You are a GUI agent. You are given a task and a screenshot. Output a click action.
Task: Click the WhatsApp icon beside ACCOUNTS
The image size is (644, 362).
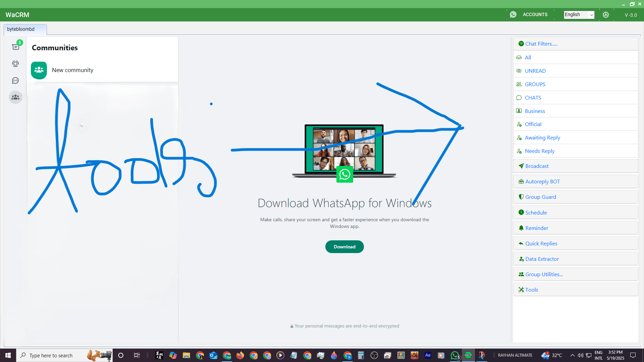pos(513,14)
